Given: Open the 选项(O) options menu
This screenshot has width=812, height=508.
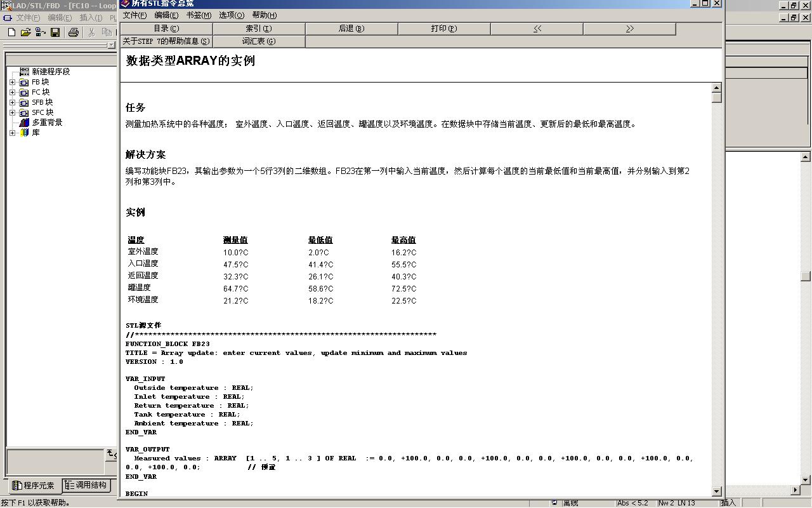Looking at the screenshot, I should point(232,15).
